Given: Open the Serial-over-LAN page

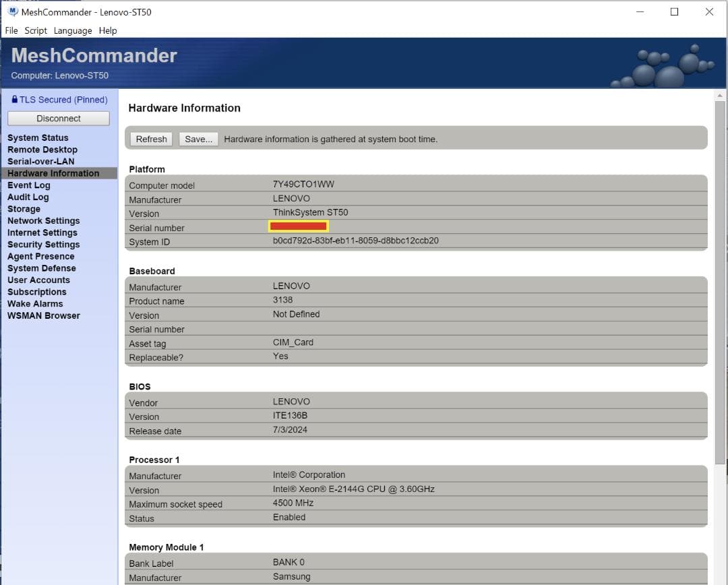Looking at the screenshot, I should [x=40, y=161].
